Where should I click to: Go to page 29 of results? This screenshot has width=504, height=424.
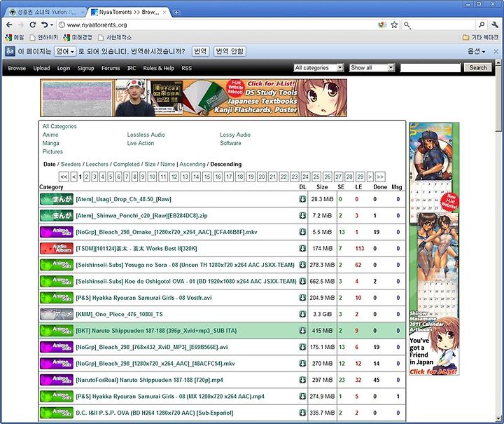click(x=360, y=177)
